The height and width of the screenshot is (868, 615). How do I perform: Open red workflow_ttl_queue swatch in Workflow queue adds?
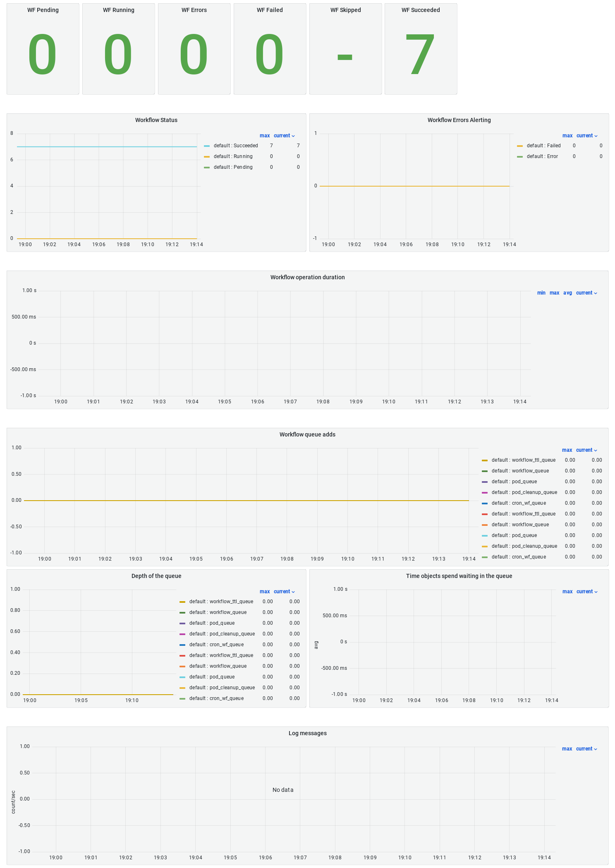pos(485,514)
